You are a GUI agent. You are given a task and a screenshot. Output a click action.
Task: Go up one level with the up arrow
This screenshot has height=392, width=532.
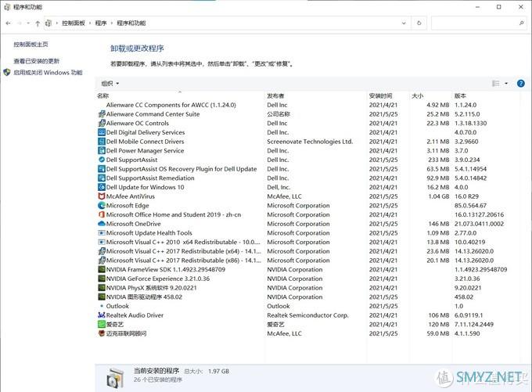click(38, 23)
